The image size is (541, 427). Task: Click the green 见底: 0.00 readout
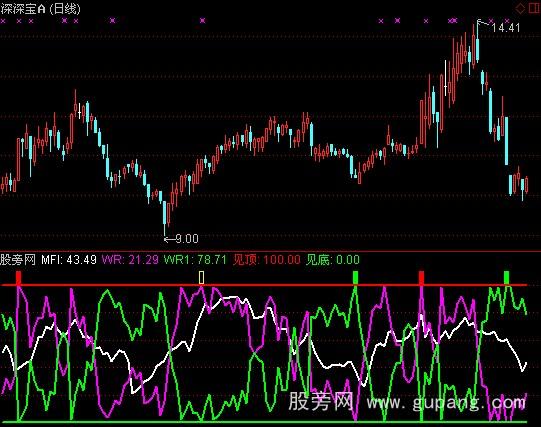333,259
